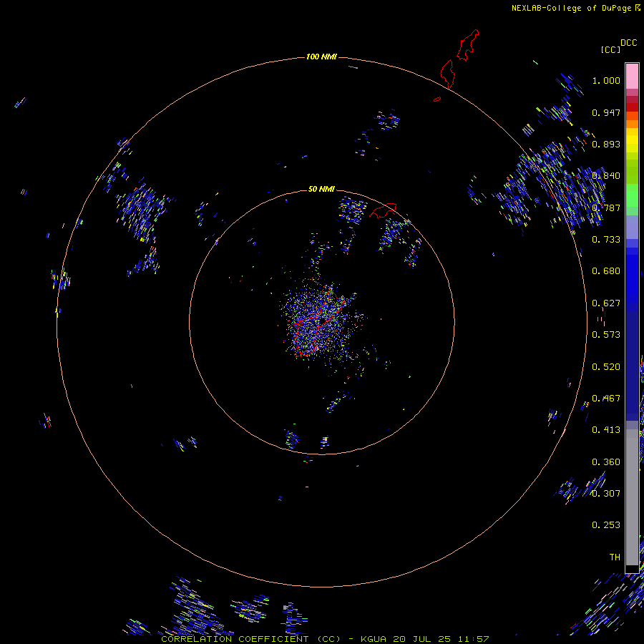Click the 0.467 legend value

[606, 399]
